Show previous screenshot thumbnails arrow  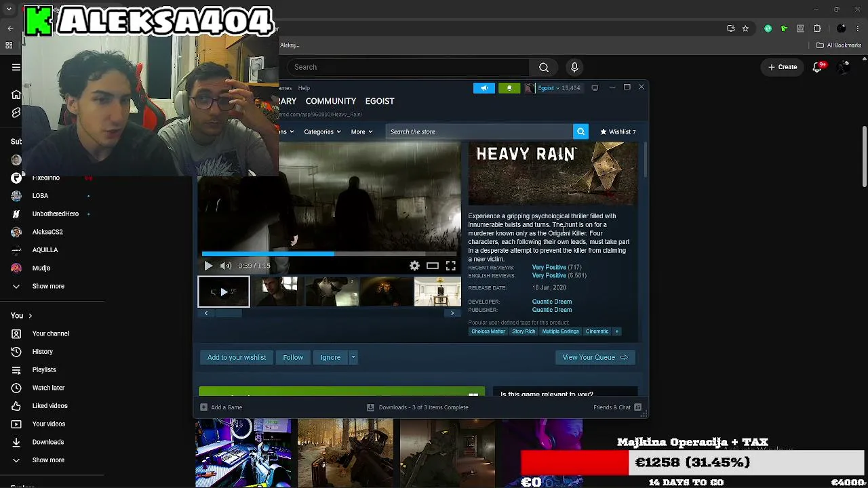pyautogui.click(x=206, y=313)
